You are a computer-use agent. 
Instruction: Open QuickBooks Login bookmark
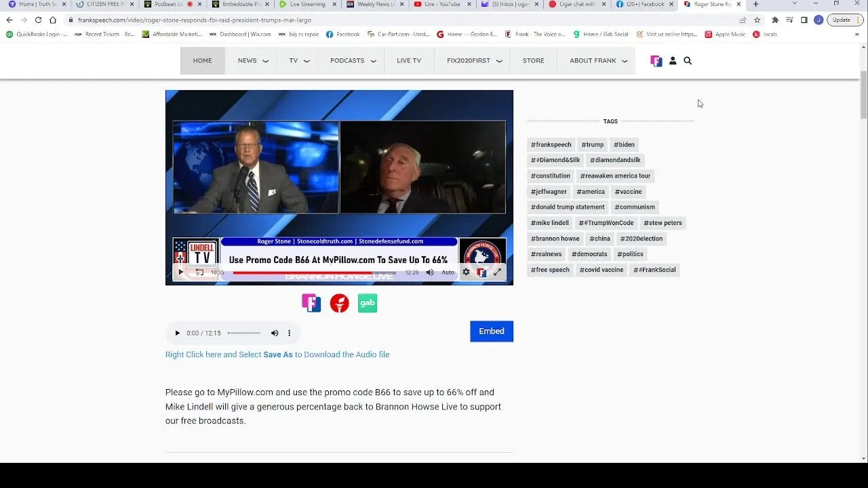37,34
